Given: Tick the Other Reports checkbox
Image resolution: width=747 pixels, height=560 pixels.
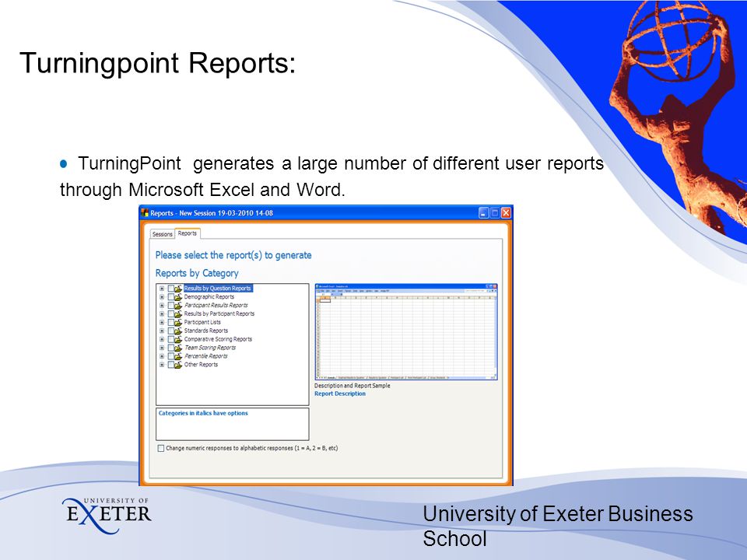Looking at the screenshot, I should point(170,365).
